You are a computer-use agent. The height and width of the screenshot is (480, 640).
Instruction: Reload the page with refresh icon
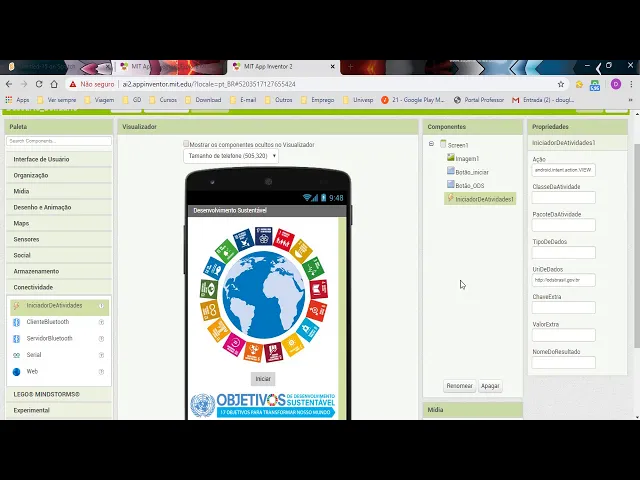[x=39, y=84]
